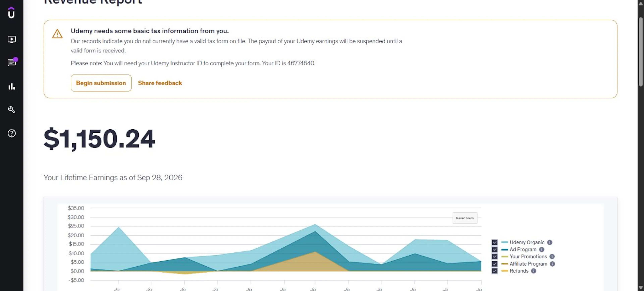Screen dimensions: 644x291
Task: Open the Performance bar chart sidebar icon
Action: point(12,86)
